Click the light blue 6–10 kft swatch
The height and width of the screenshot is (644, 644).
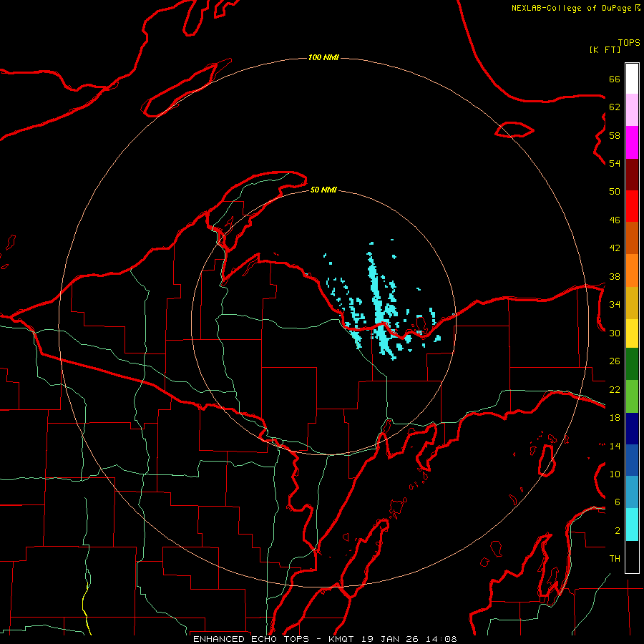click(632, 492)
